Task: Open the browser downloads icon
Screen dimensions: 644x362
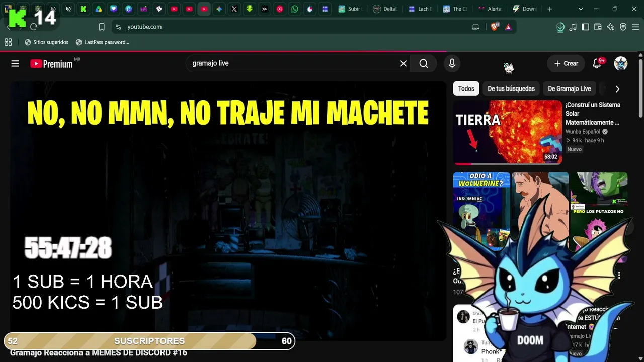Action: coord(560,27)
